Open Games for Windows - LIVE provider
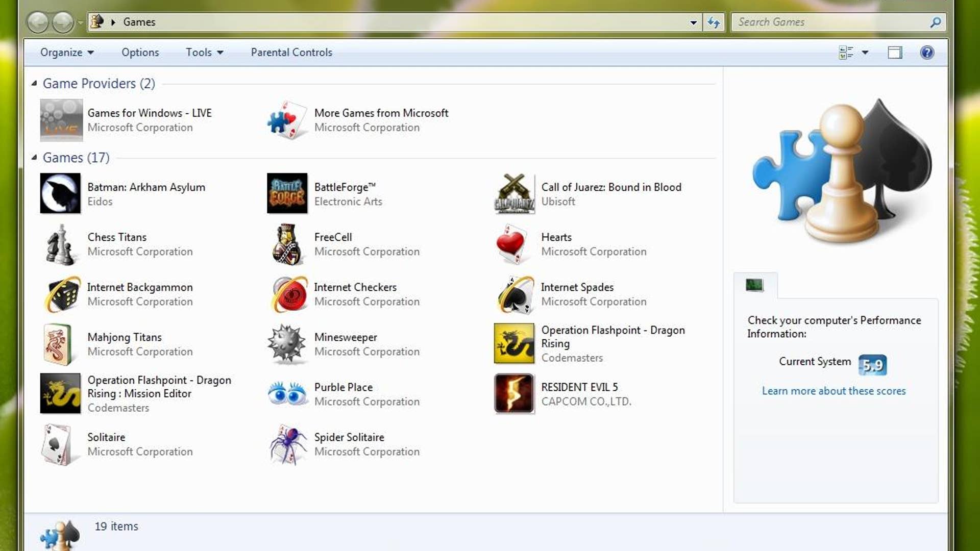The width and height of the screenshot is (980, 551). pyautogui.click(x=150, y=113)
